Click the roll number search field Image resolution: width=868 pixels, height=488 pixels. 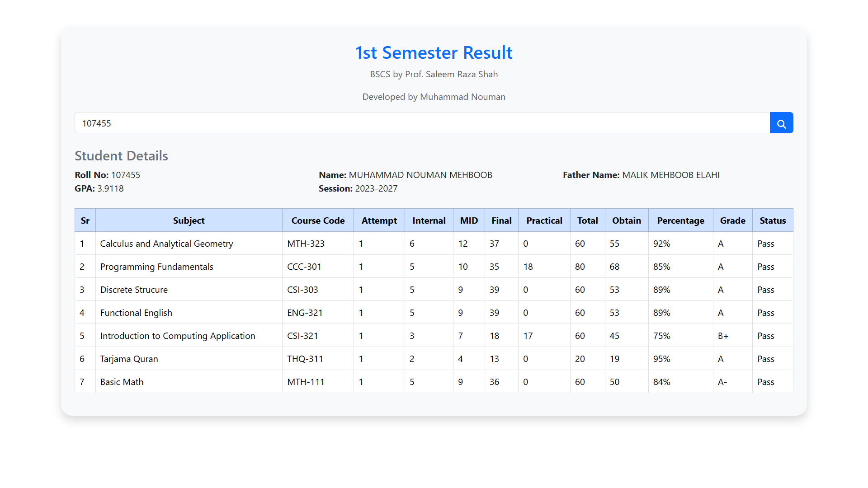[422, 123]
